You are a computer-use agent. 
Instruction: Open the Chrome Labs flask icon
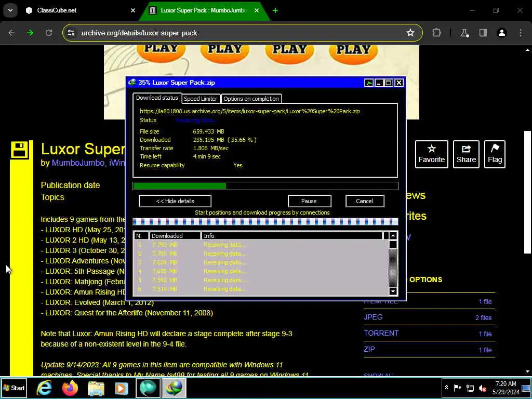(x=464, y=33)
